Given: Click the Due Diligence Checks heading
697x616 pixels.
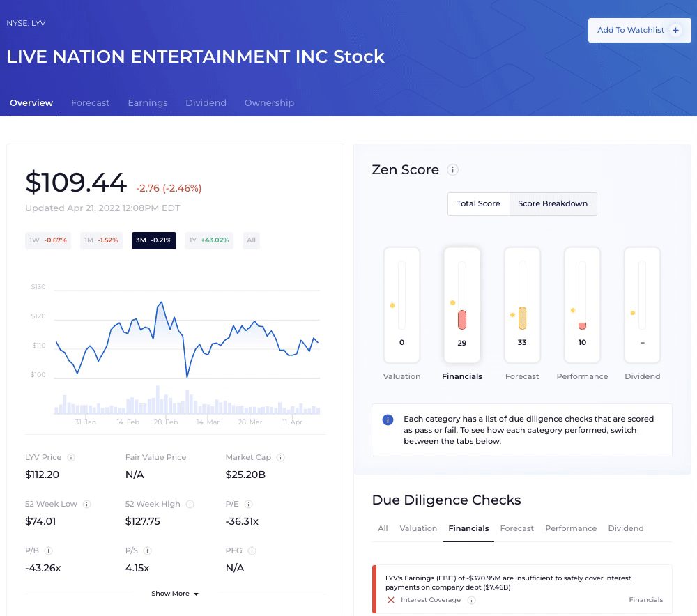Looking at the screenshot, I should (446, 500).
